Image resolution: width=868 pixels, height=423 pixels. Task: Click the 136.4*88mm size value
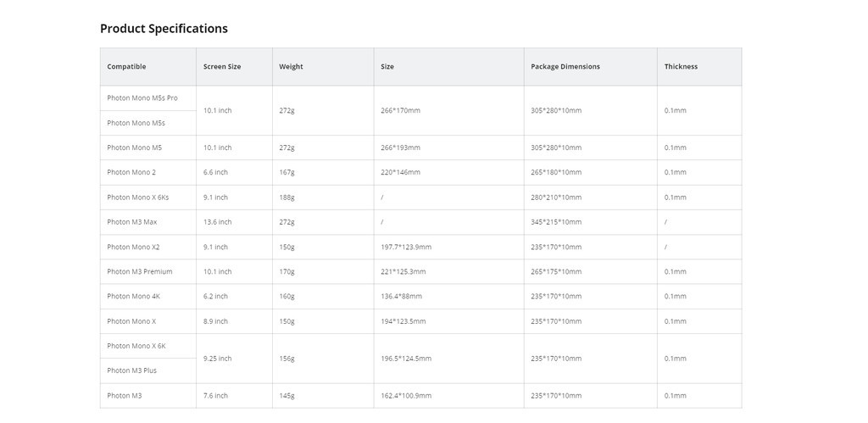coord(401,296)
